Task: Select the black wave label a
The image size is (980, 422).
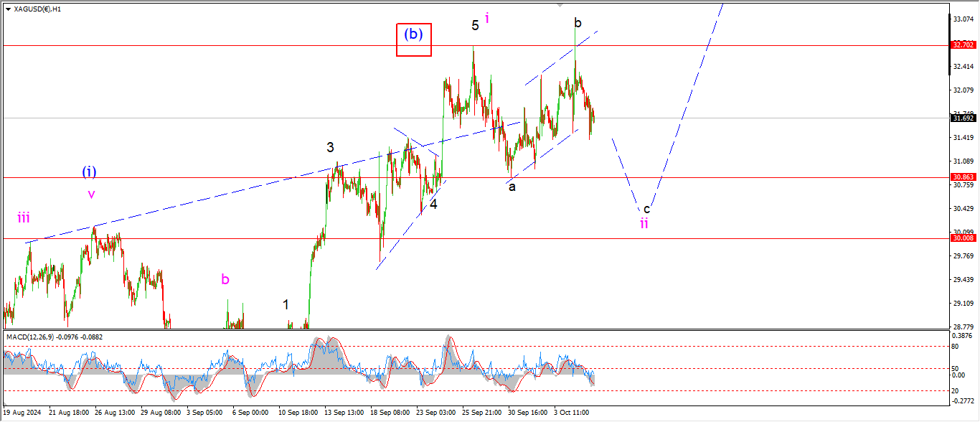Action: coord(512,187)
